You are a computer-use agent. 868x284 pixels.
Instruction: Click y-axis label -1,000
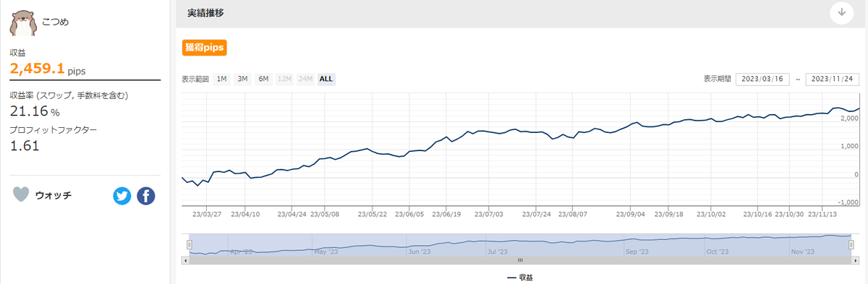(848, 202)
